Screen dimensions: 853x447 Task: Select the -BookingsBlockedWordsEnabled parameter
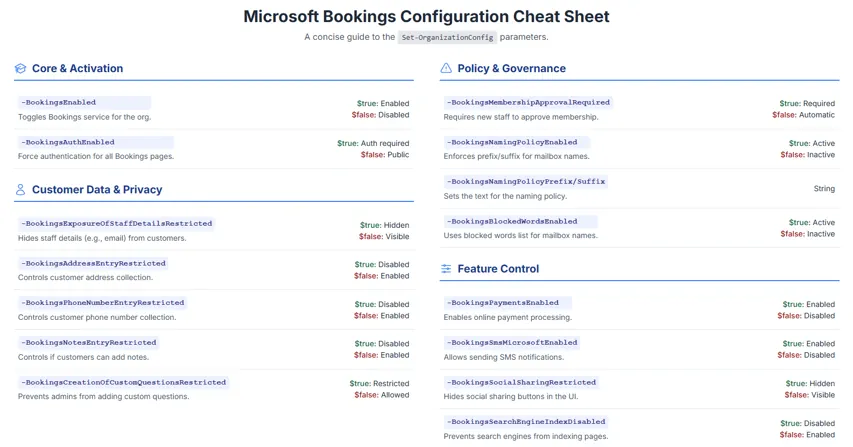521,221
